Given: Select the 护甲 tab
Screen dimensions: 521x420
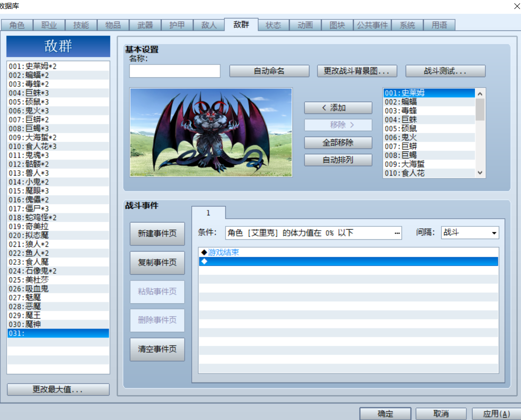Looking at the screenshot, I should click(177, 25).
